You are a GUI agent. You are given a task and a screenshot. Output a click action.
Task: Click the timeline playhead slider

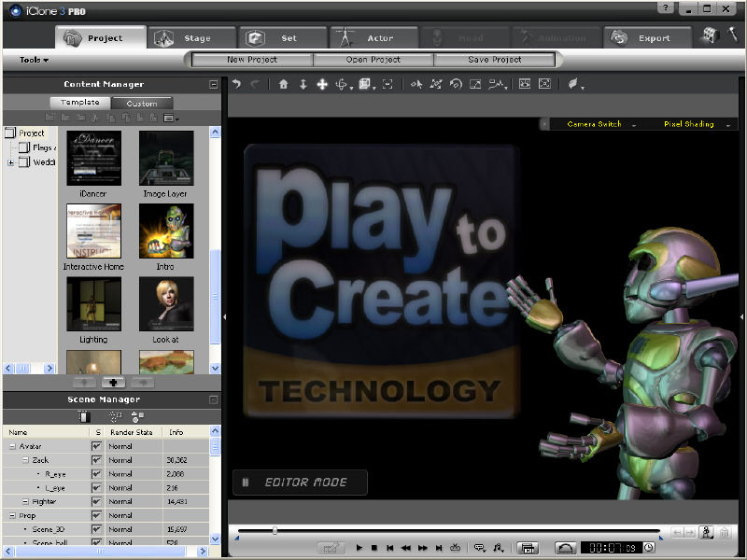point(275,531)
